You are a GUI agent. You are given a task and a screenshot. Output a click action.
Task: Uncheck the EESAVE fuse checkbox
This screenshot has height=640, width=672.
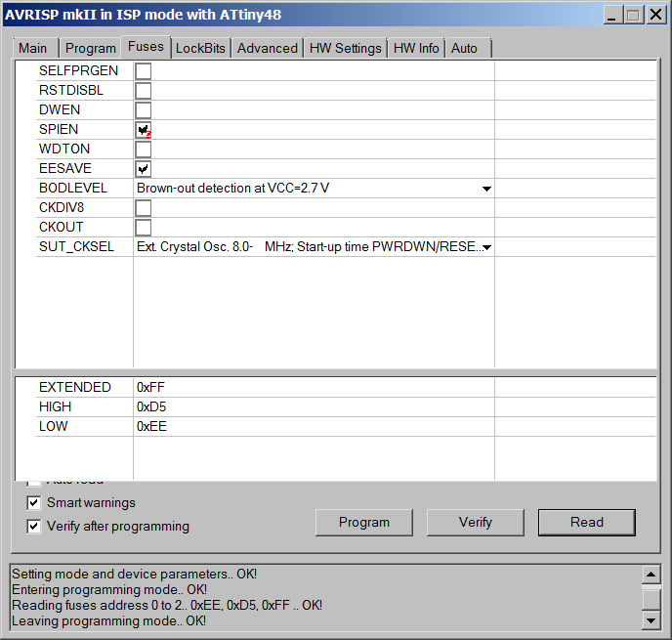click(144, 169)
